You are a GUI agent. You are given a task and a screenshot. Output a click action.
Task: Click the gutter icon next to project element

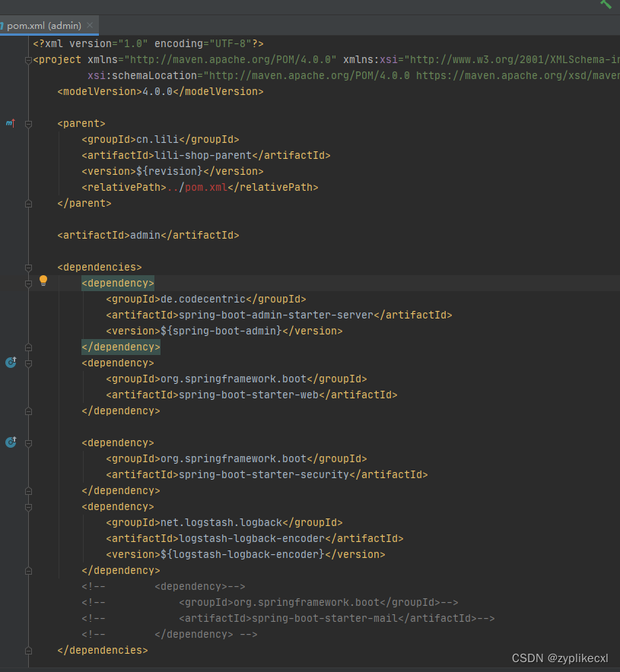28,59
